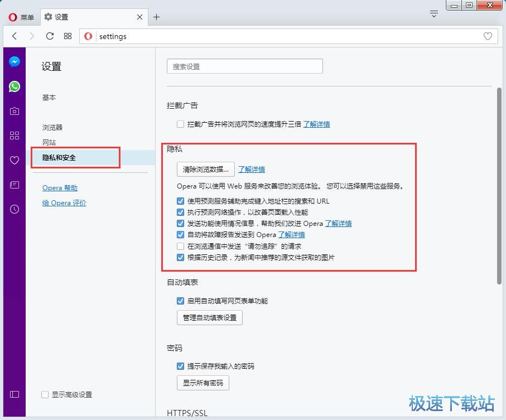Enable 拦截广告并将浏览网页的速度提升三倍 checkbox

pyautogui.click(x=180, y=124)
